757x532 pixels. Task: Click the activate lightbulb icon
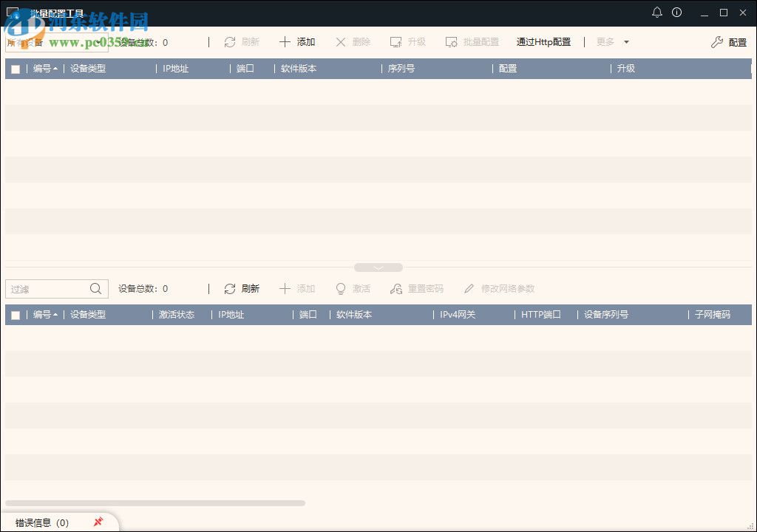pos(340,289)
